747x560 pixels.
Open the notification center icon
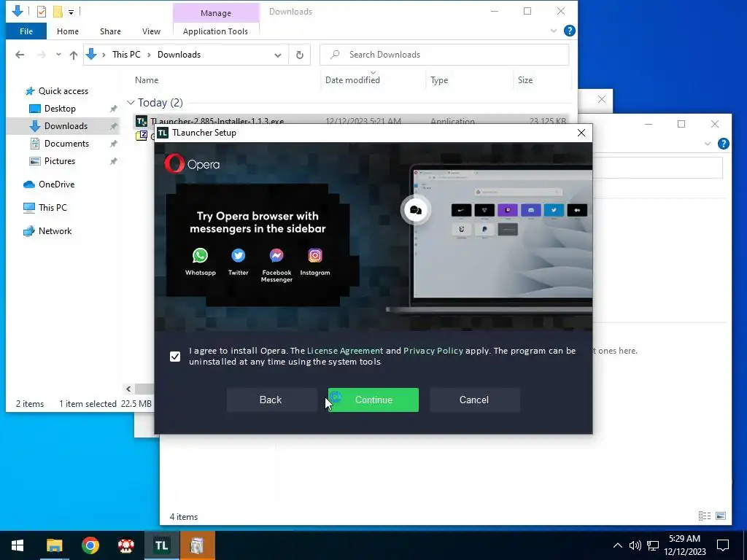pos(723,545)
